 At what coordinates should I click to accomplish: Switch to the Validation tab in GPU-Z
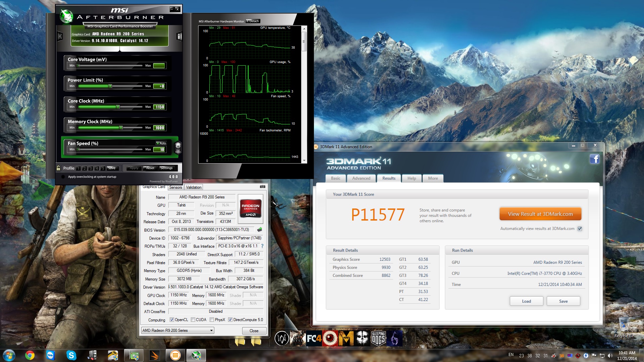(x=194, y=187)
